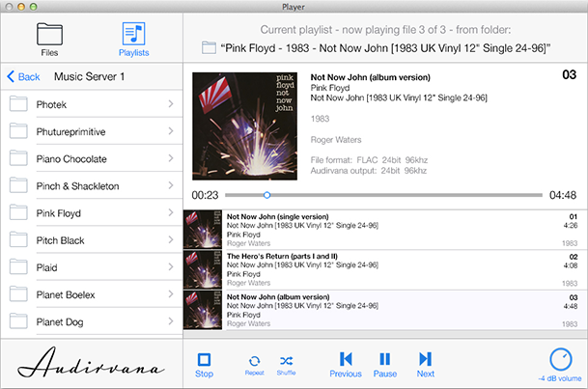The height and width of the screenshot is (389, 588).
Task: Open the Plaid folder icon
Action: click(18, 266)
